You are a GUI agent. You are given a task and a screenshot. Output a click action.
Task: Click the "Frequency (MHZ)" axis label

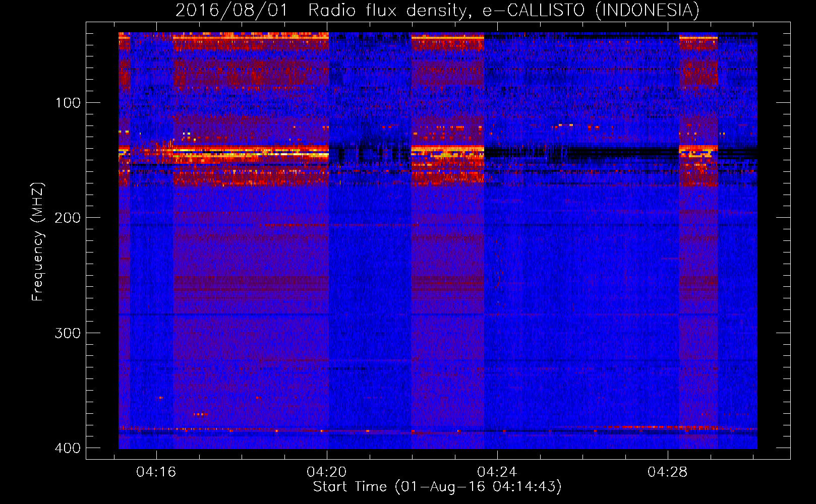[38, 241]
